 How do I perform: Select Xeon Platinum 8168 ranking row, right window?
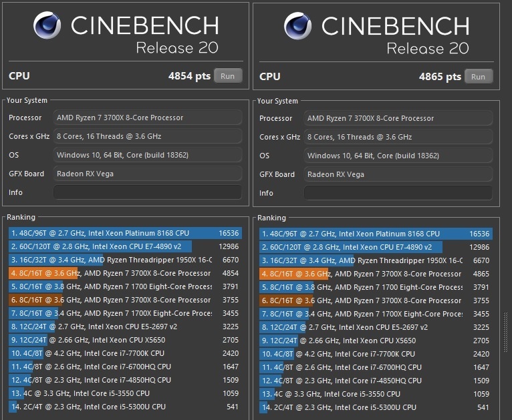(376, 234)
